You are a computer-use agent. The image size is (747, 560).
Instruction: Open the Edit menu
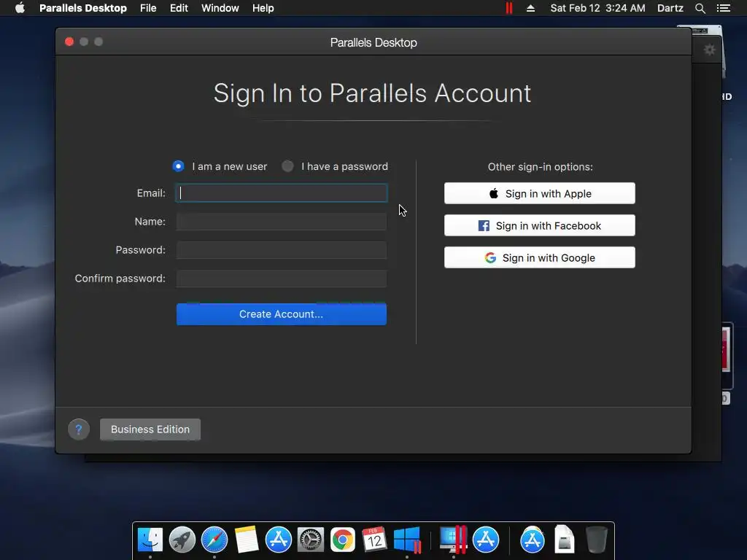(179, 8)
